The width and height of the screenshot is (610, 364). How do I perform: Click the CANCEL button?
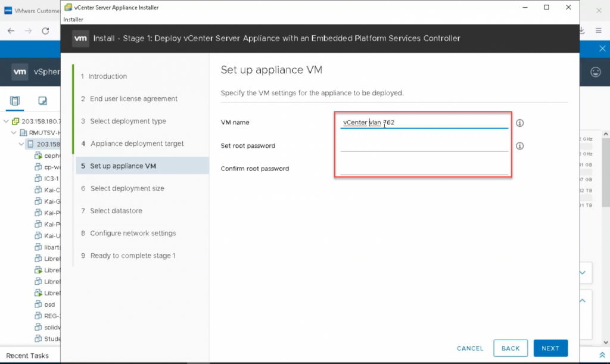click(470, 348)
